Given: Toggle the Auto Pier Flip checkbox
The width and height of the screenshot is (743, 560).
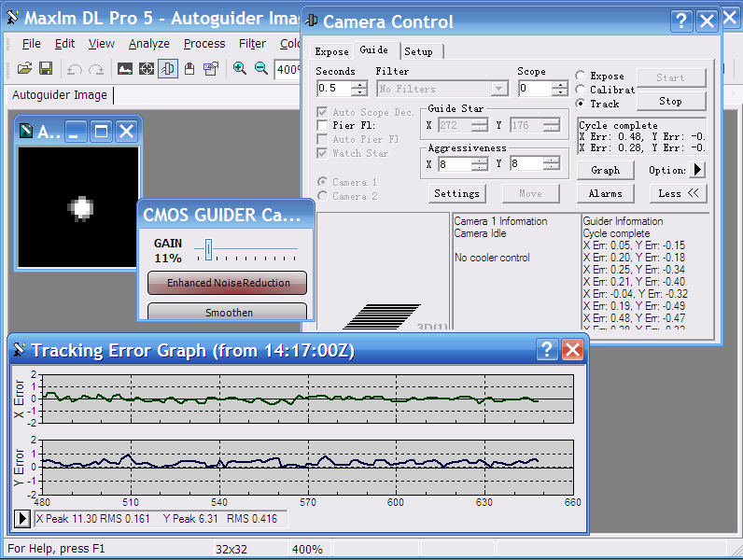Looking at the screenshot, I should point(322,139).
